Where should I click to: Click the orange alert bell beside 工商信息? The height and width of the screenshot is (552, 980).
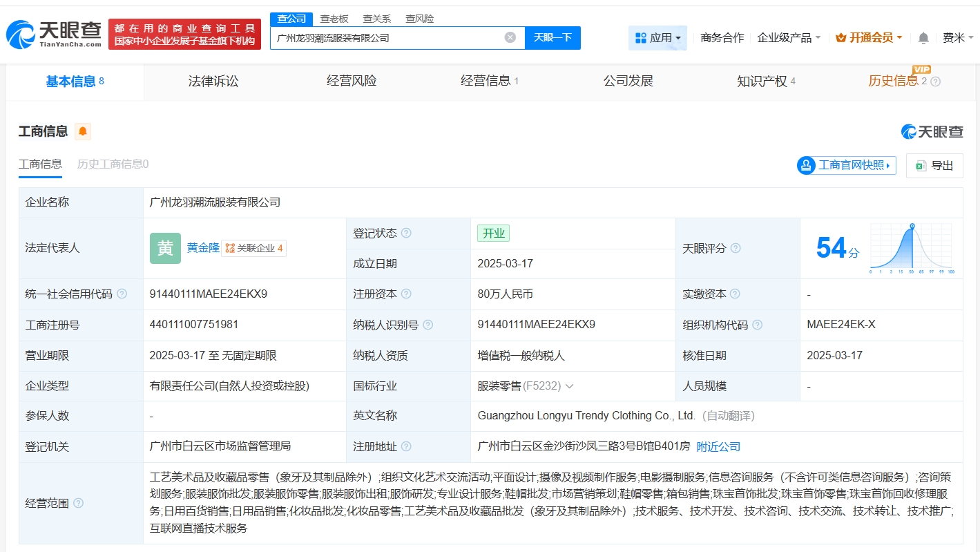click(x=83, y=131)
